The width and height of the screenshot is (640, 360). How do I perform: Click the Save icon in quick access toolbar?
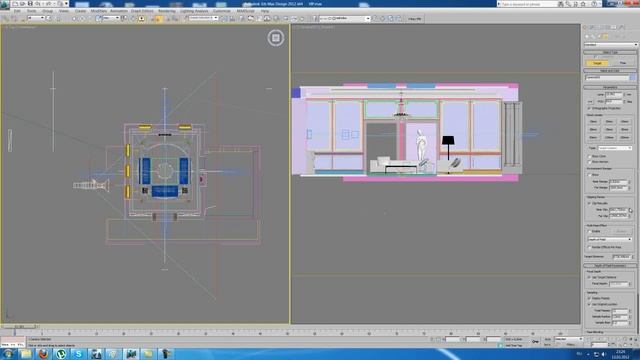click(x=30, y=4)
